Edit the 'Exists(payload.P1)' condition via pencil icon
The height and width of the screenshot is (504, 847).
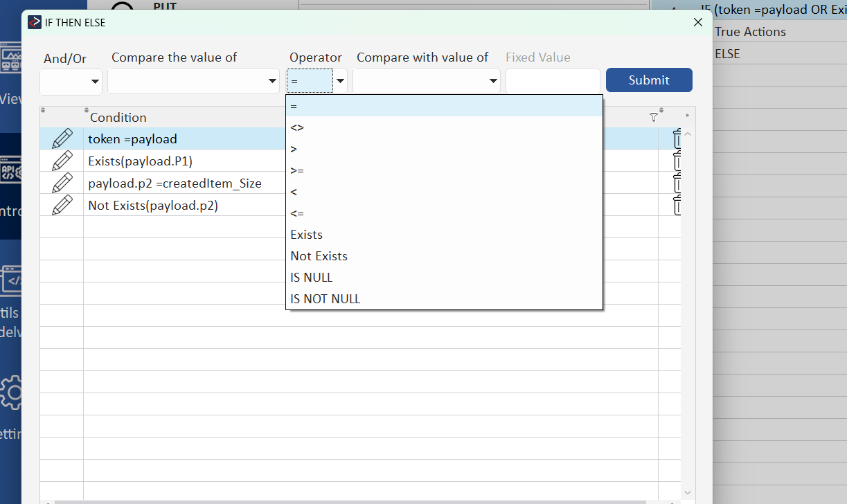click(62, 161)
